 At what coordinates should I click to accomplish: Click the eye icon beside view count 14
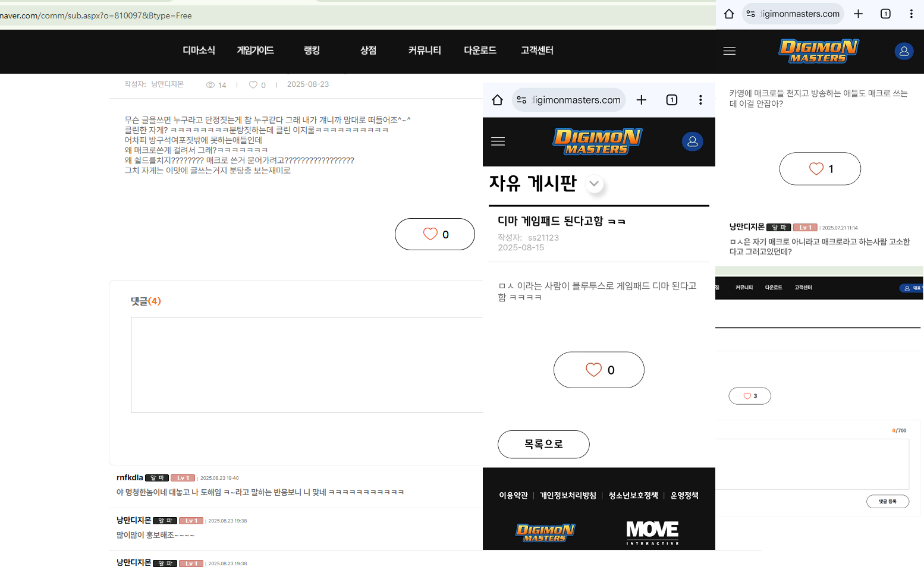tap(210, 85)
